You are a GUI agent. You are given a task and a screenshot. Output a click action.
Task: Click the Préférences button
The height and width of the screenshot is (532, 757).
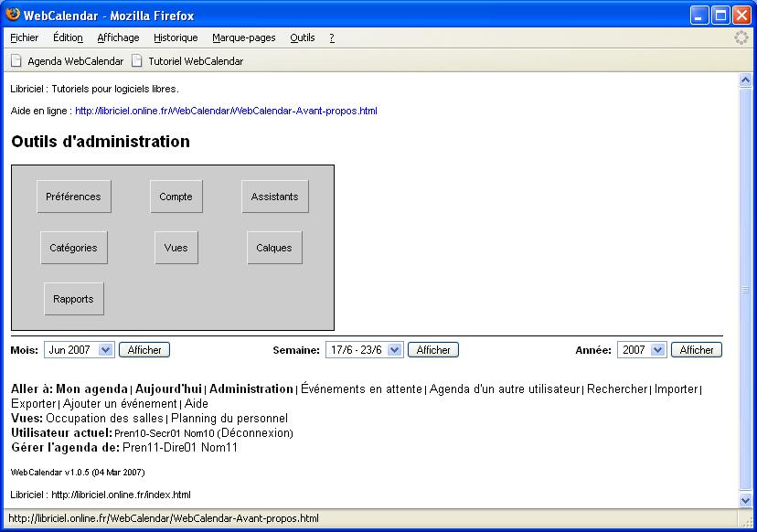point(74,197)
